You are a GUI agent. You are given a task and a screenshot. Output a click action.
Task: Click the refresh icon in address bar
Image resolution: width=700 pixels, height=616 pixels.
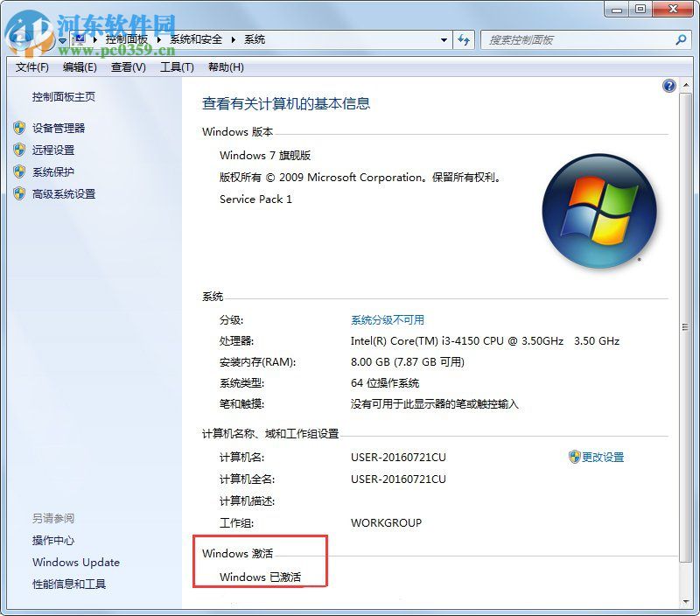click(x=464, y=40)
